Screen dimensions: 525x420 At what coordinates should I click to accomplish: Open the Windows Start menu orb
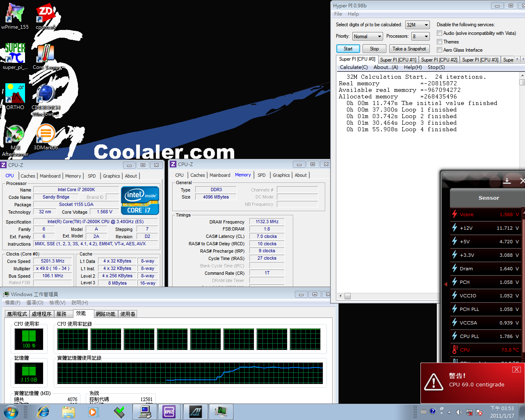pos(11,412)
